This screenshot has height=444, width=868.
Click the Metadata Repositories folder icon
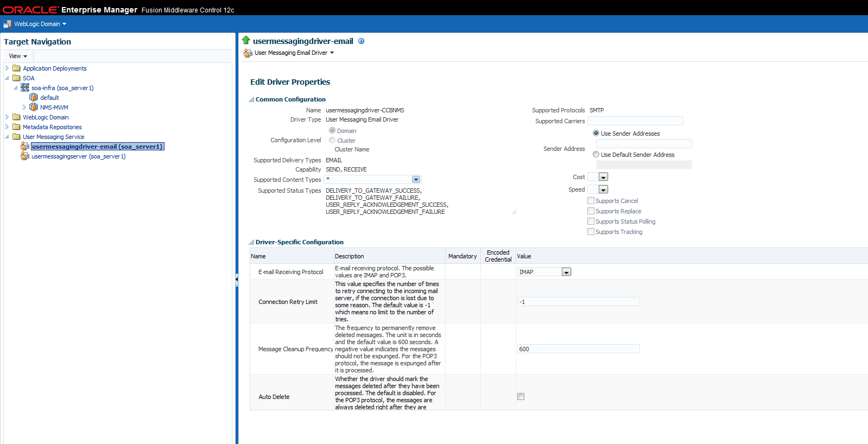(16, 127)
